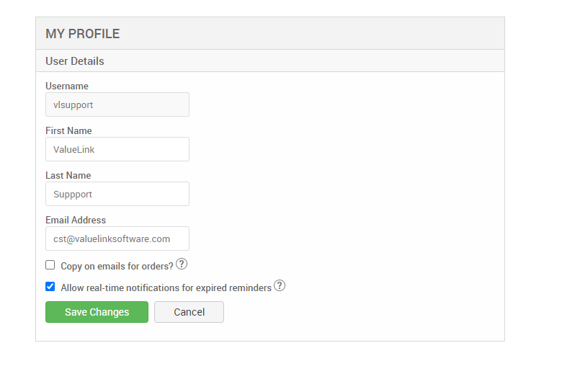Focus the Email Address input field
Viewport: 562px width, 392px height.
(x=117, y=239)
